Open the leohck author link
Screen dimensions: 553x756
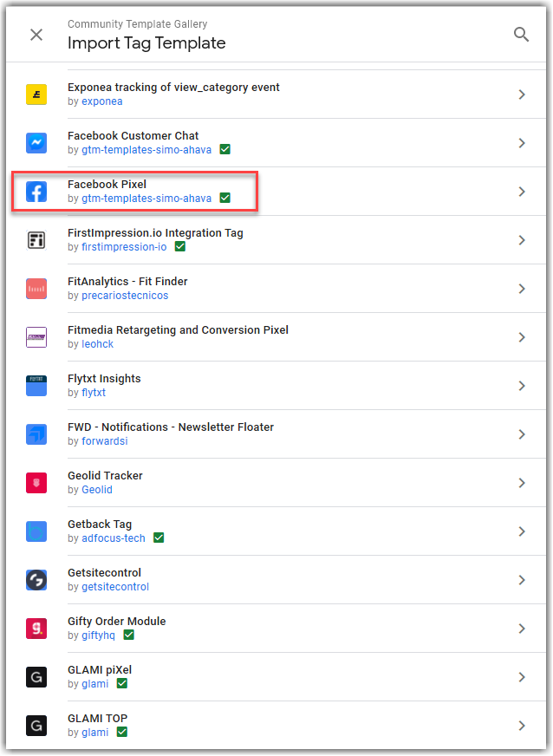tap(97, 344)
